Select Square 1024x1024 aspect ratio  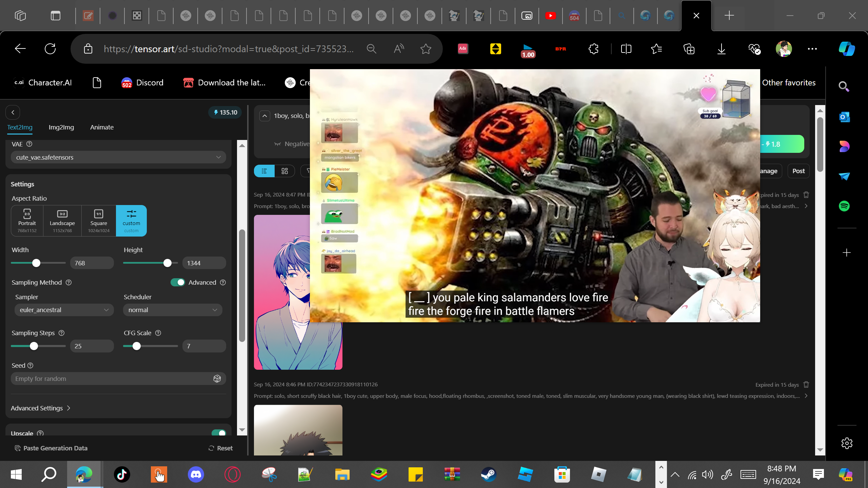click(x=99, y=221)
